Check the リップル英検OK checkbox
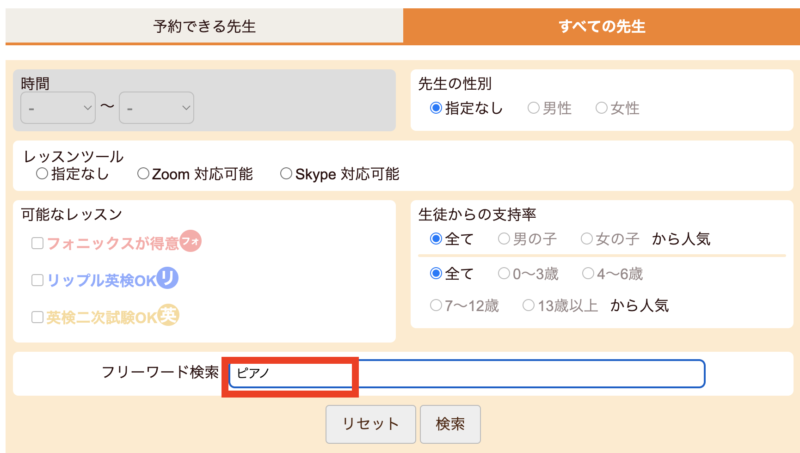Viewport: 800px width, 453px height. [x=37, y=281]
